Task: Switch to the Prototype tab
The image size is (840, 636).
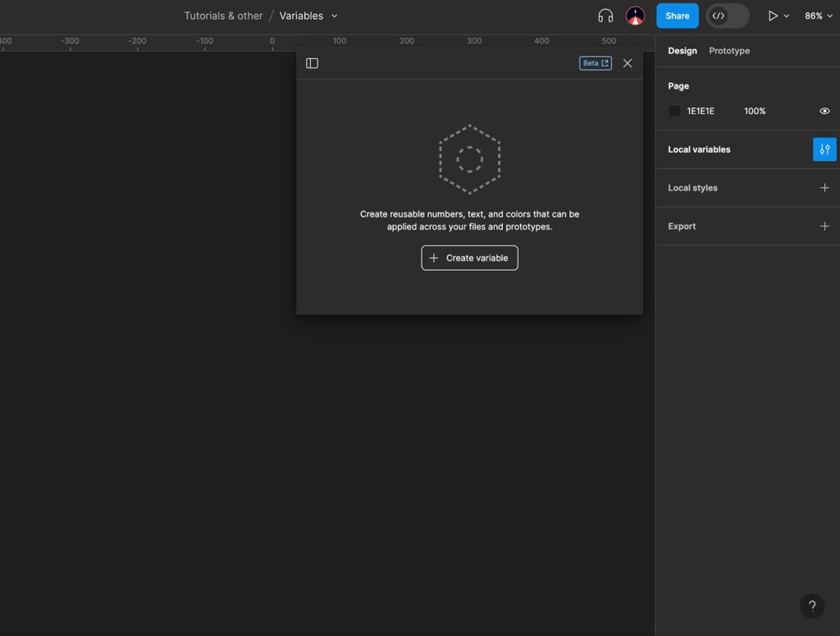Action: point(728,50)
